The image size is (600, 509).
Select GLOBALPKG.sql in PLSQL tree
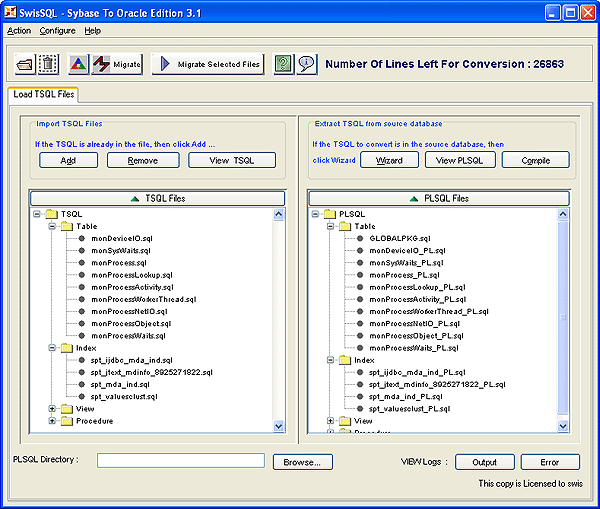point(400,238)
